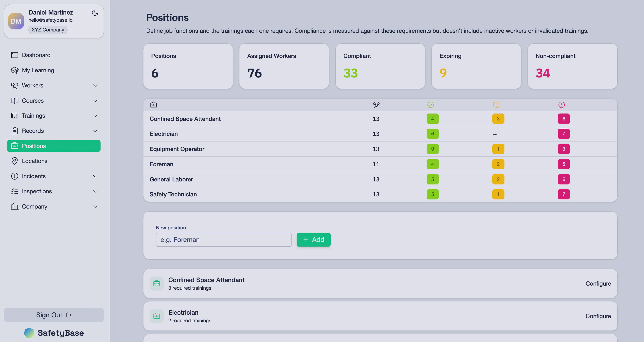This screenshot has height=342, width=644.
Task: Click the yellow expiring header icon
Action: (x=496, y=105)
